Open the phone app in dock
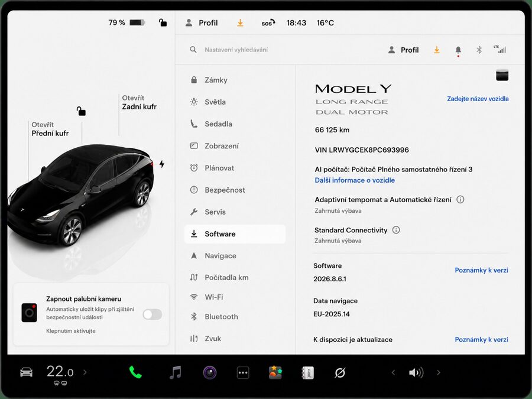Viewport: 532px width, 399px height. [x=135, y=372]
